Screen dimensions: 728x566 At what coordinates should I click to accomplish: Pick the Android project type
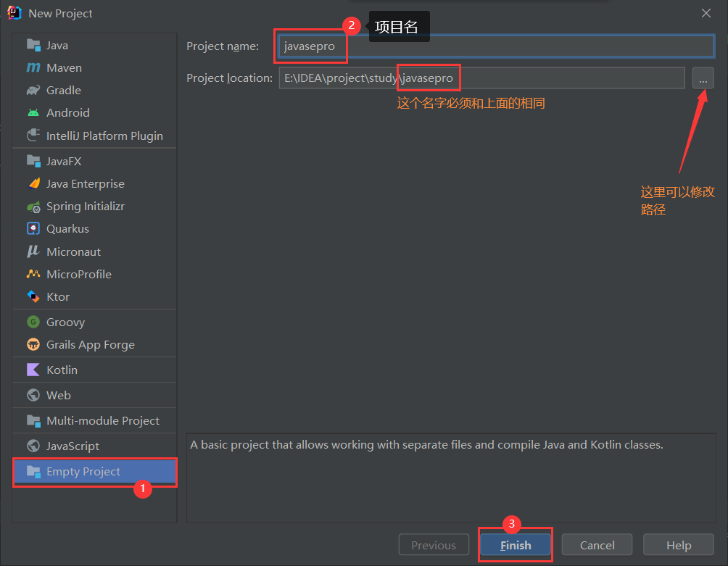pyautogui.click(x=95, y=113)
